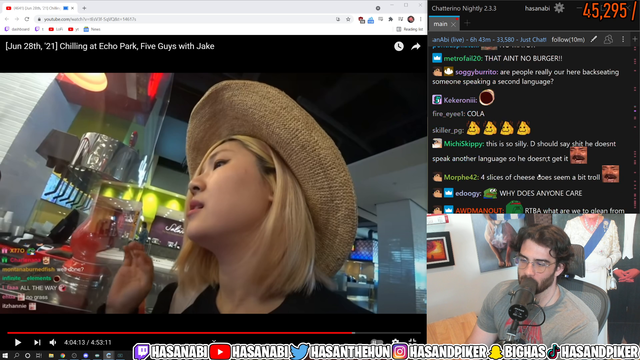Open the yt bookmark

pos(74,29)
